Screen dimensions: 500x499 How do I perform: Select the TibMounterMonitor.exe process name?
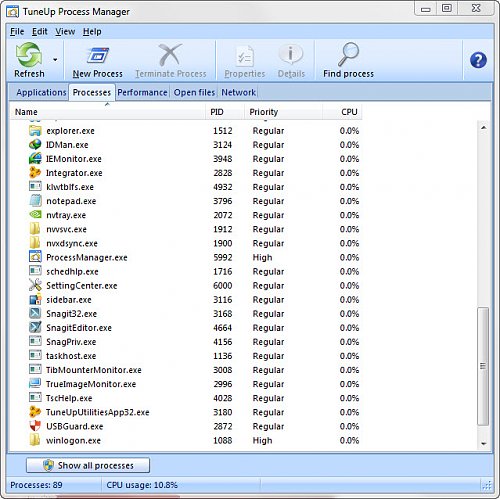click(x=94, y=370)
